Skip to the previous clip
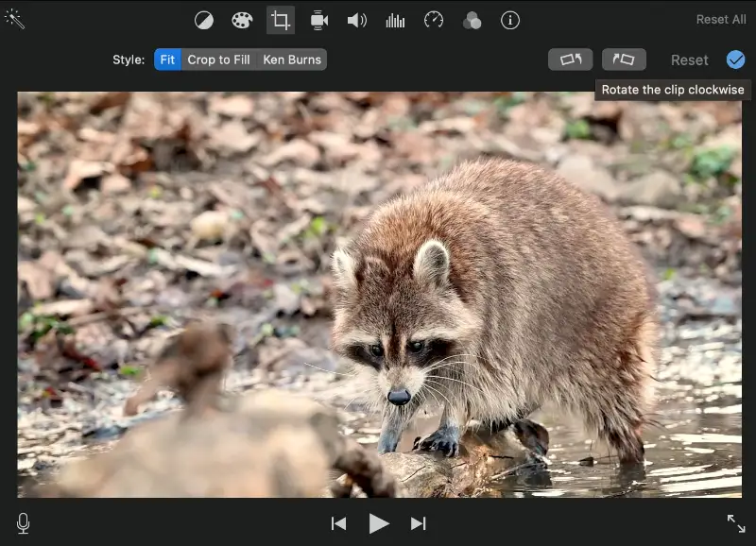Image resolution: width=756 pixels, height=546 pixels. pyautogui.click(x=338, y=523)
